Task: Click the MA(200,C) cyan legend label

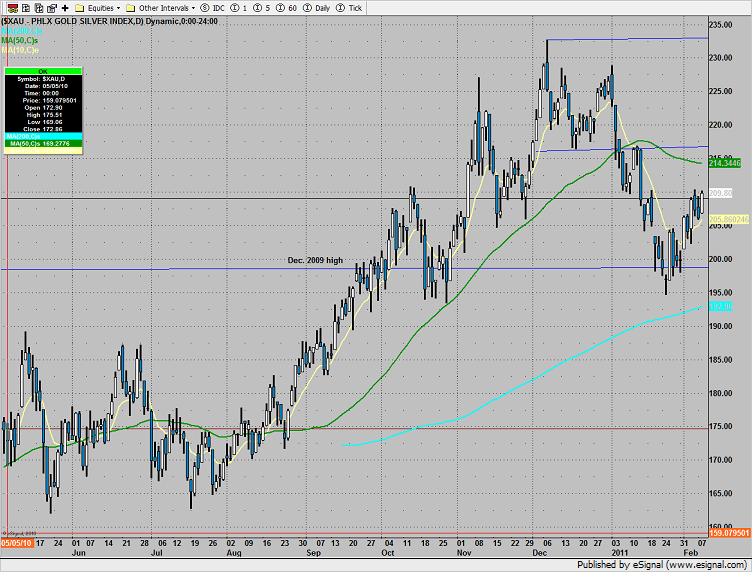Action: point(20,30)
